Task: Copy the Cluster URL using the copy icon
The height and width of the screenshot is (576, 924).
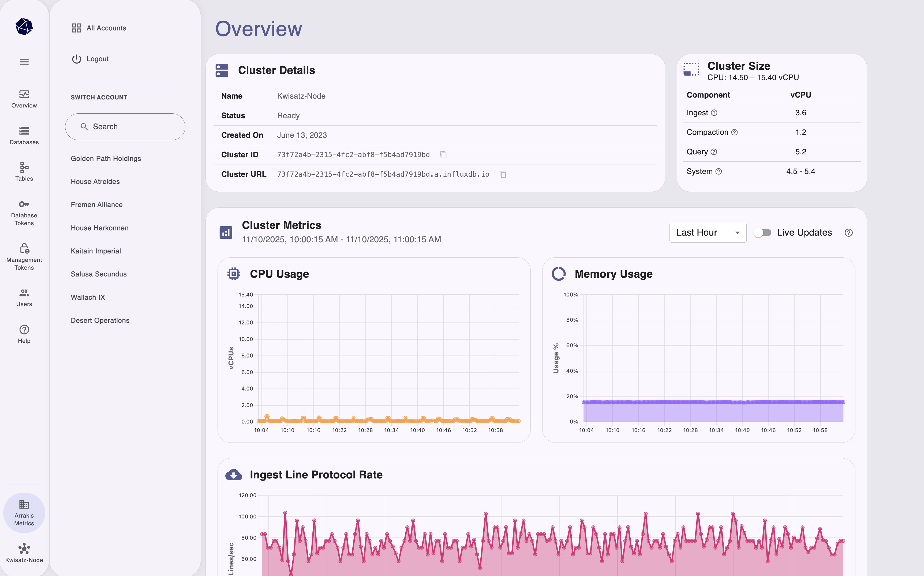Action: pyautogui.click(x=503, y=174)
